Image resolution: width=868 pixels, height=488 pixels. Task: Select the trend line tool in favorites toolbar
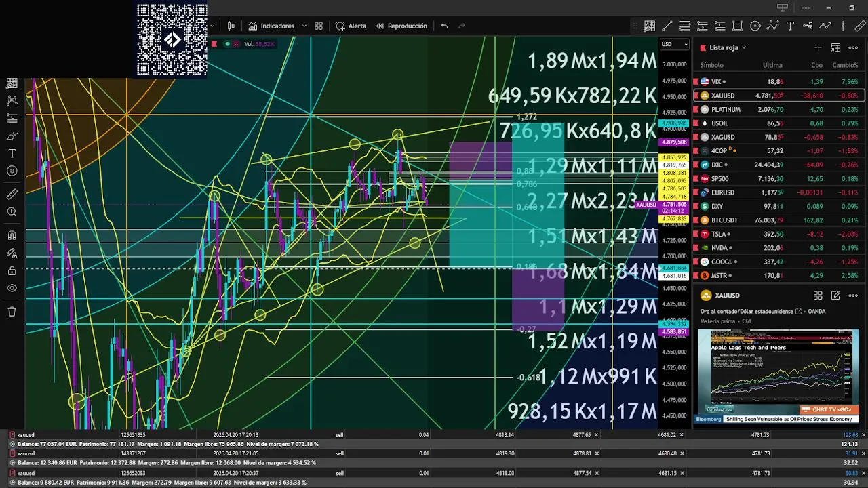(x=667, y=26)
